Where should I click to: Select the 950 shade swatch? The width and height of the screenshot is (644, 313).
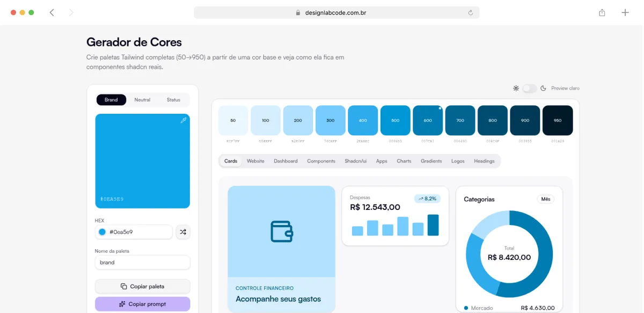[x=558, y=120]
